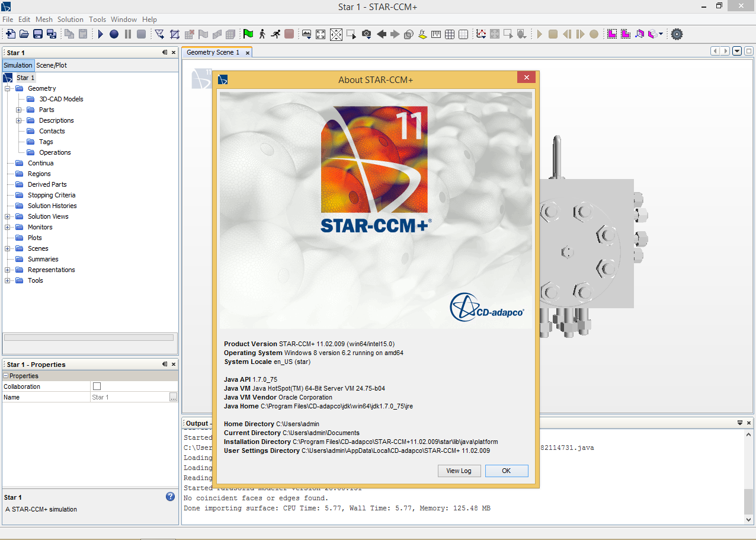756x540 pixels.
Task: Click the black left arrow previous view icon
Action: tap(382, 34)
